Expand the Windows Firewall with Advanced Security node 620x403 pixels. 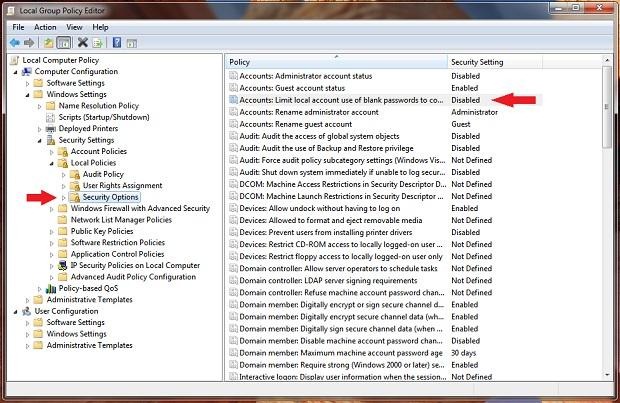[52, 209]
